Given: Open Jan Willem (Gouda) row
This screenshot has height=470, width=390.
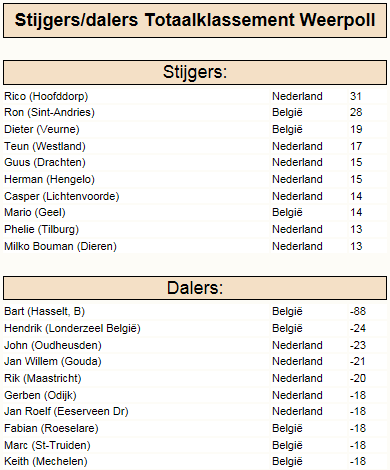Looking at the screenshot, I should pyautogui.click(x=195, y=361).
